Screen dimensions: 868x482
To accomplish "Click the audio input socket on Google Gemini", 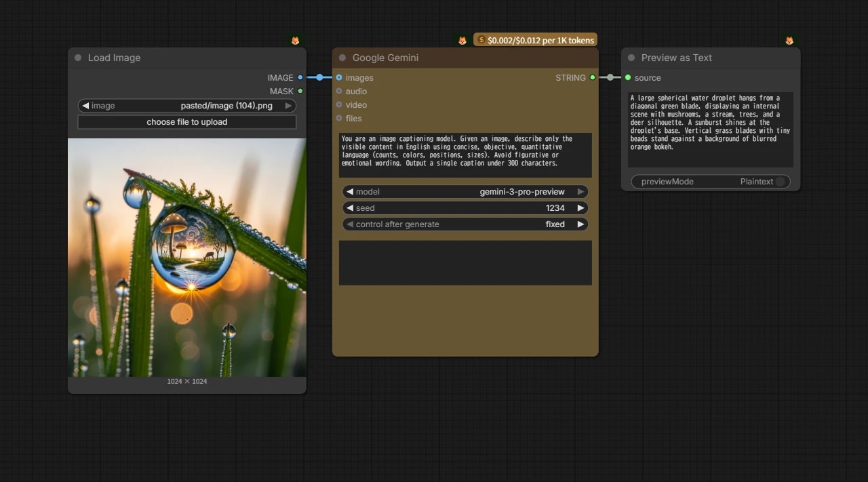I will click(x=339, y=91).
